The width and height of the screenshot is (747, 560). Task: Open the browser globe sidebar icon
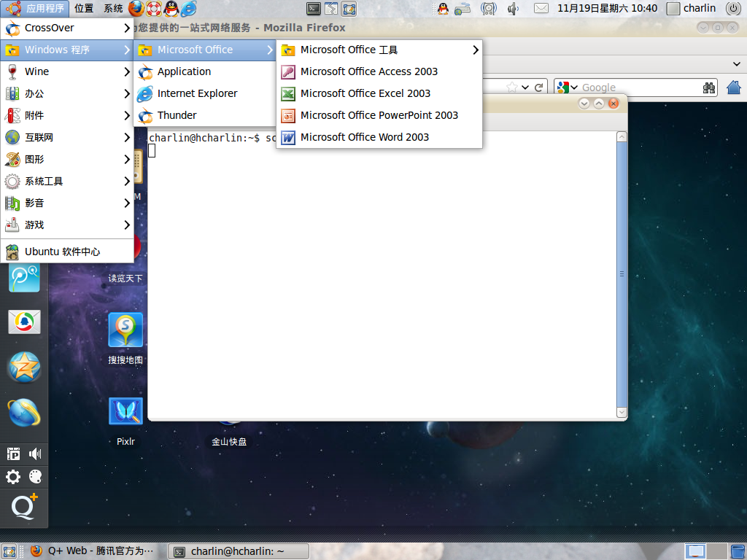24,413
